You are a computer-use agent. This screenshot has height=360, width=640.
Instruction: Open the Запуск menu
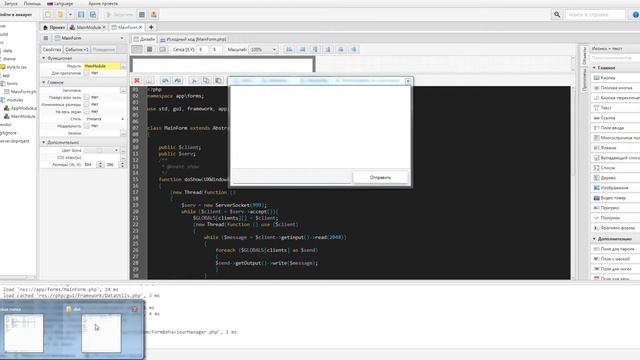[x=11, y=4]
